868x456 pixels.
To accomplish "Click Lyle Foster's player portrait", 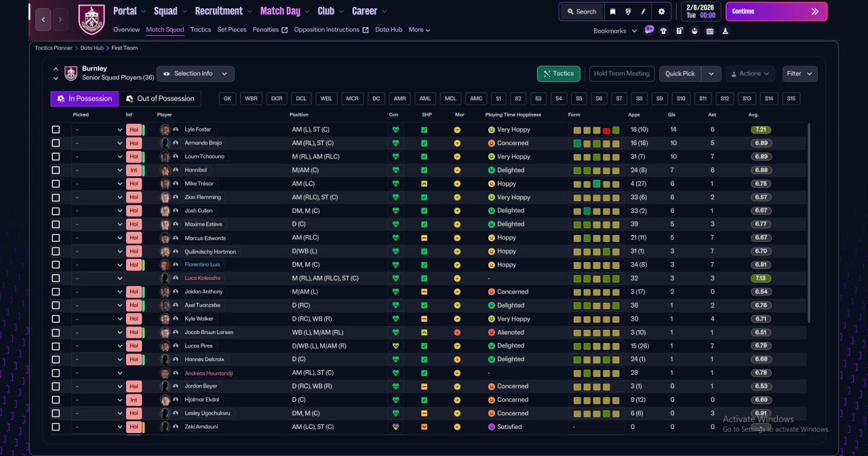I will point(165,129).
